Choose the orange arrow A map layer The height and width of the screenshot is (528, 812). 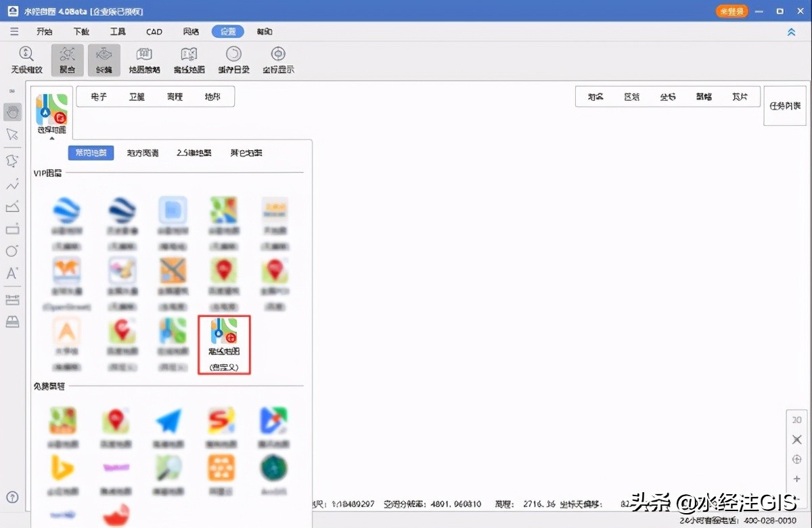pyautogui.click(x=66, y=345)
